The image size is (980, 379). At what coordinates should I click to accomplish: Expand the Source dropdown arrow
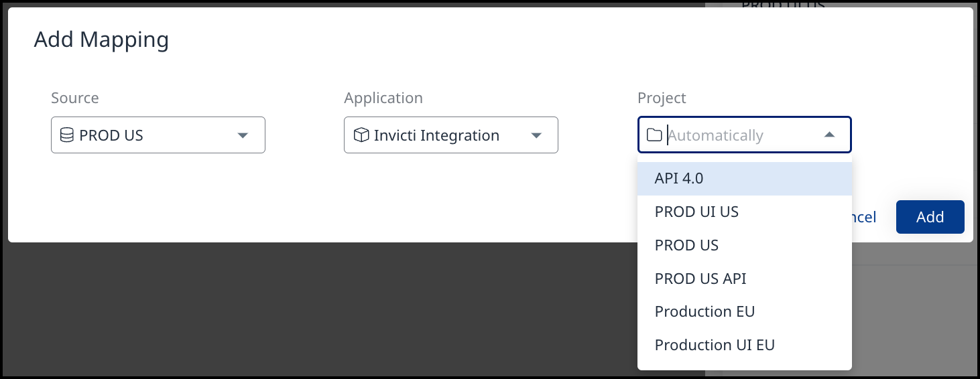click(x=243, y=135)
